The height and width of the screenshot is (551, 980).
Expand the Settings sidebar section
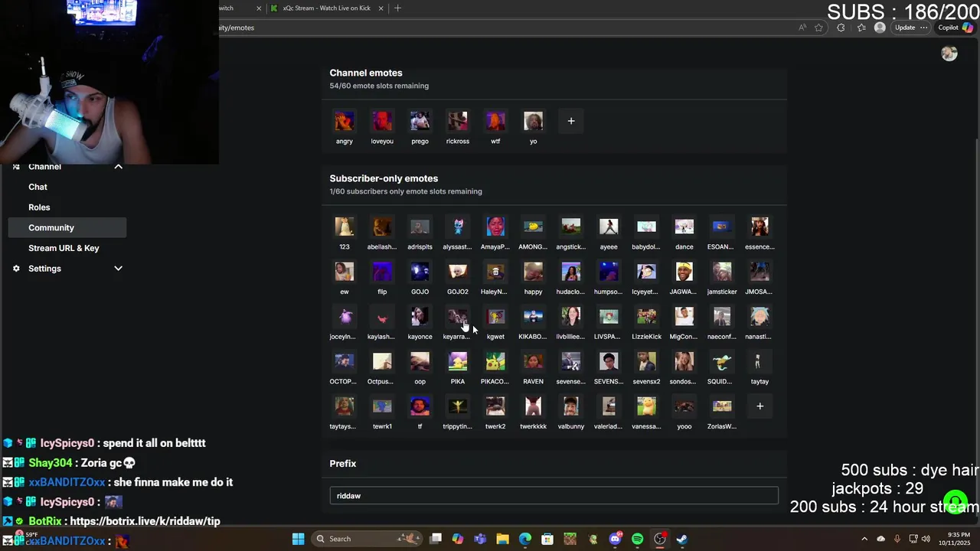coord(118,269)
